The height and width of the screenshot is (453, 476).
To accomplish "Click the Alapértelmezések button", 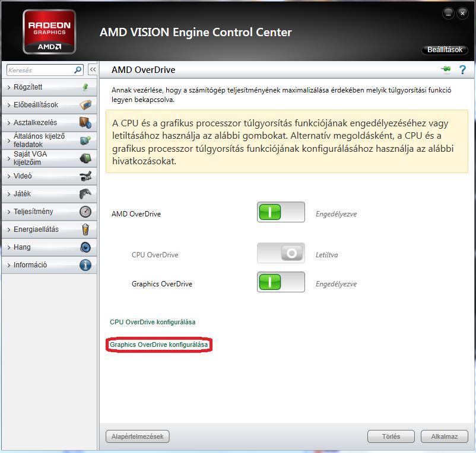I will point(138,436).
